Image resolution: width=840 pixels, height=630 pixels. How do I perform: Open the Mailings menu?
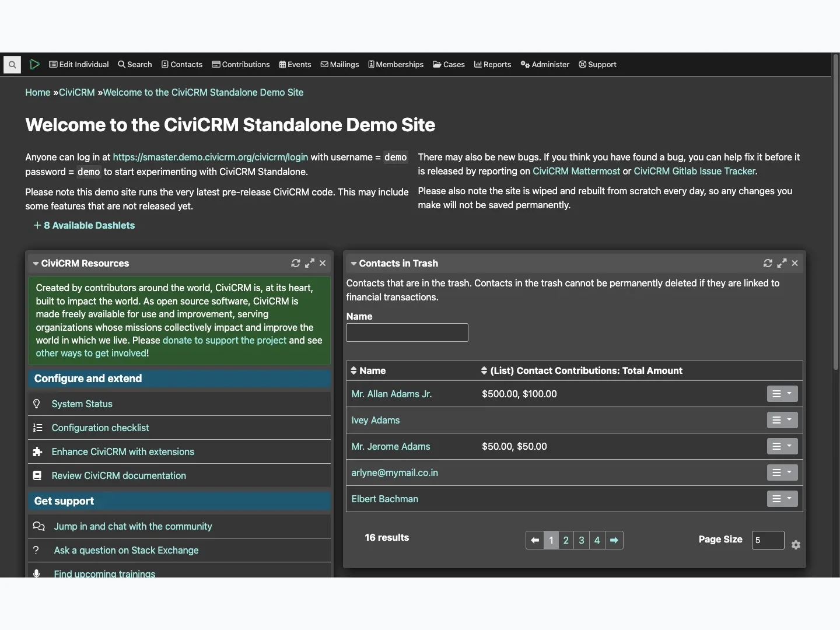click(340, 64)
